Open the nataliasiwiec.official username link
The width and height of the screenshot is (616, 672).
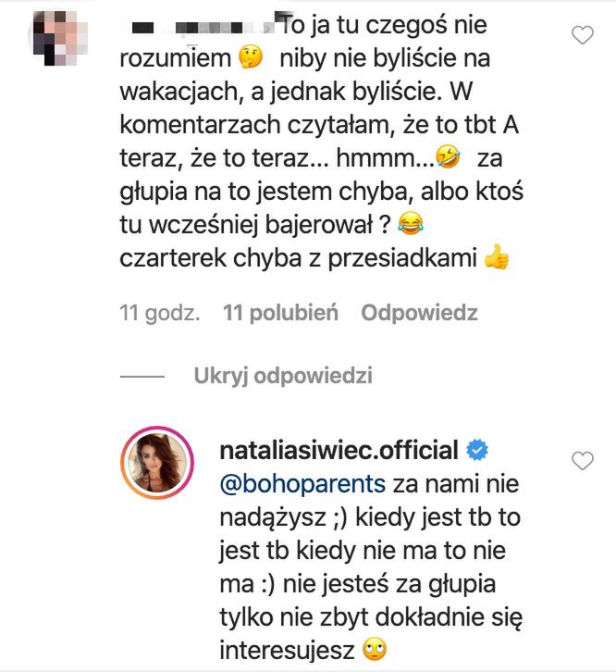coord(335,451)
